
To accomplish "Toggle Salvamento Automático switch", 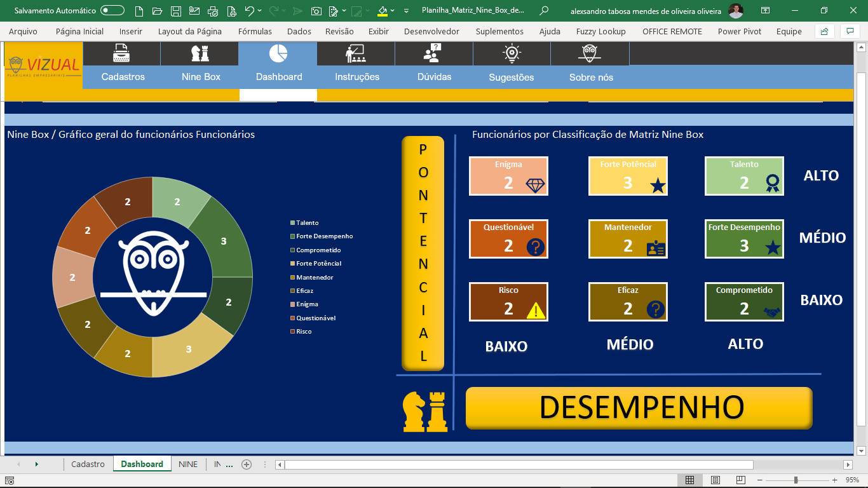I will pos(112,10).
